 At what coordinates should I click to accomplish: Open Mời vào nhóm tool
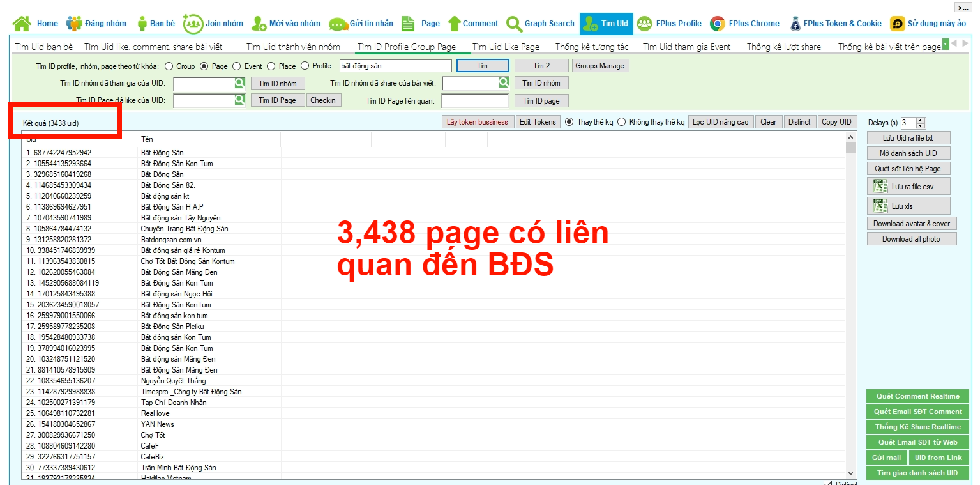(286, 24)
